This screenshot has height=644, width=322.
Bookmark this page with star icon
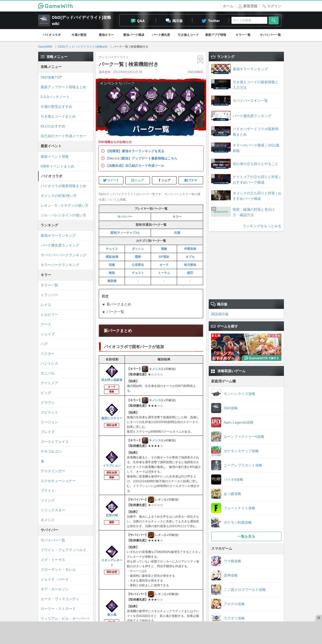tap(200, 60)
